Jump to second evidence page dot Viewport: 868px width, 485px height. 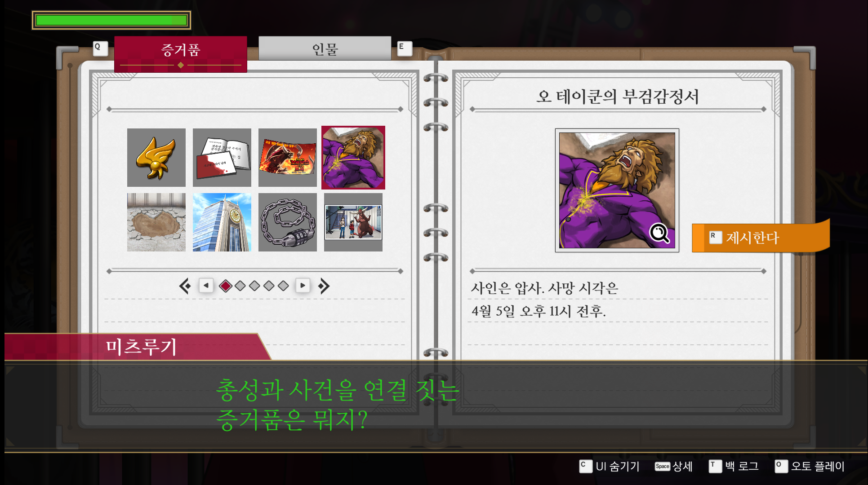(240, 286)
